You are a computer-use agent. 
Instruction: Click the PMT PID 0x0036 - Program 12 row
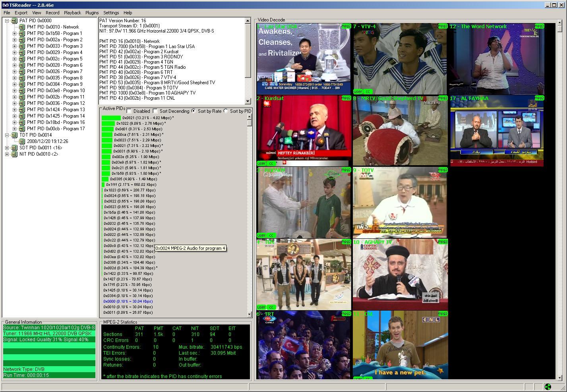pyautogui.click(x=56, y=103)
